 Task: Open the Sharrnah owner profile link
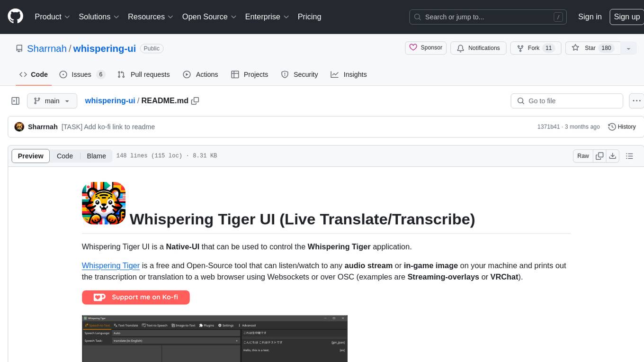tap(47, 48)
